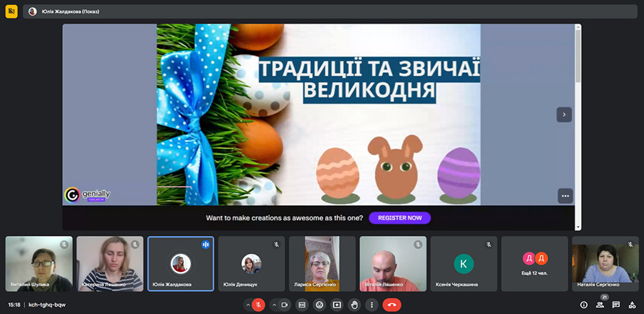Click the purple striped egg on the slide
The image size is (644, 314).
click(x=459, y=175)
